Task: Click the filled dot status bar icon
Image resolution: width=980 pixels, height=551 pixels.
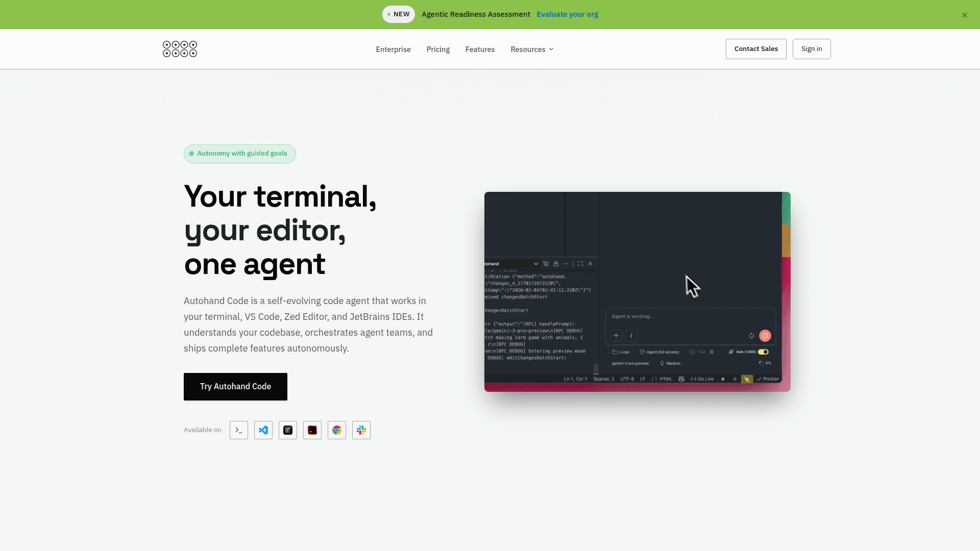Action: point(723,379)
